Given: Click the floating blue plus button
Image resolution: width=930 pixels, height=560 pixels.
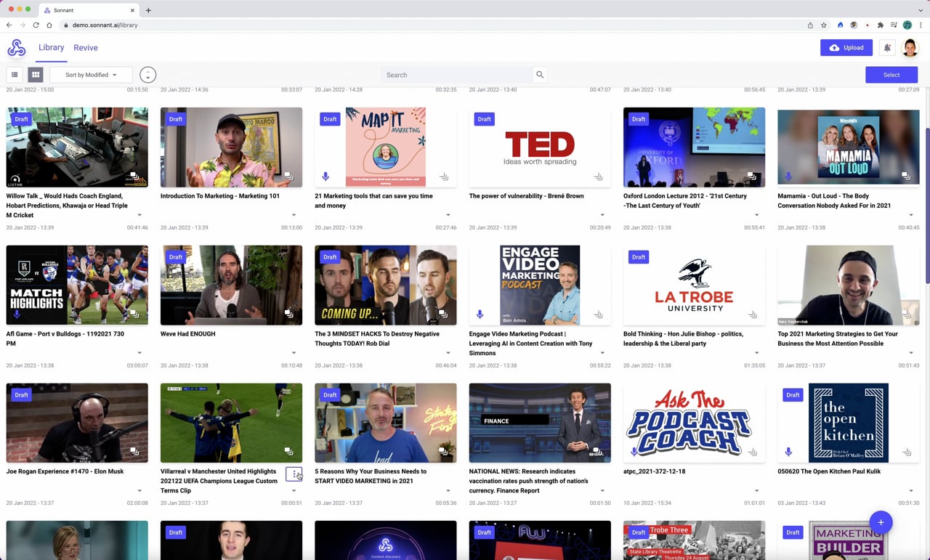Looking at the screenshot, I should coord(881,522).
